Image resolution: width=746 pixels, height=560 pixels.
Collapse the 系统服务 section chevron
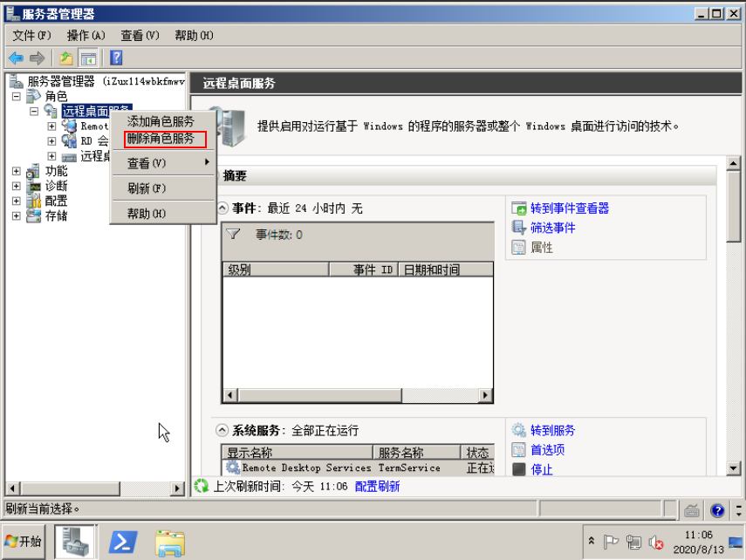pos(222,430)
